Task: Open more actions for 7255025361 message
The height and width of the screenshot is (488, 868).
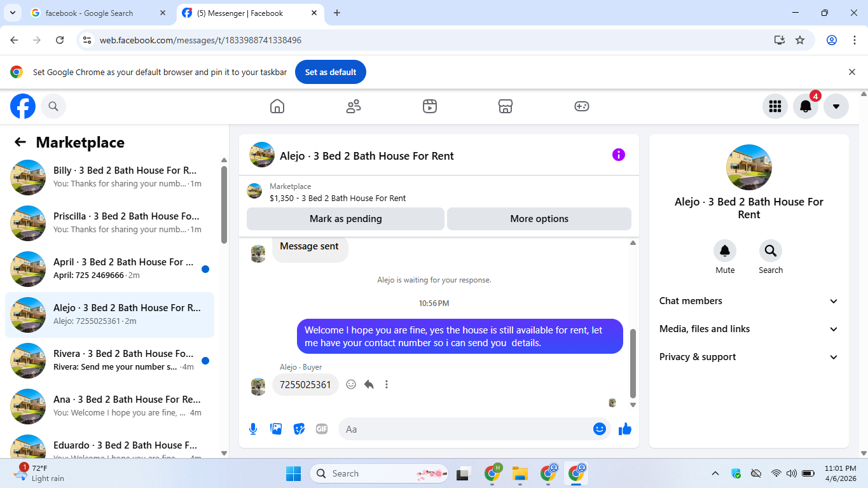Action: click(387, 384)
